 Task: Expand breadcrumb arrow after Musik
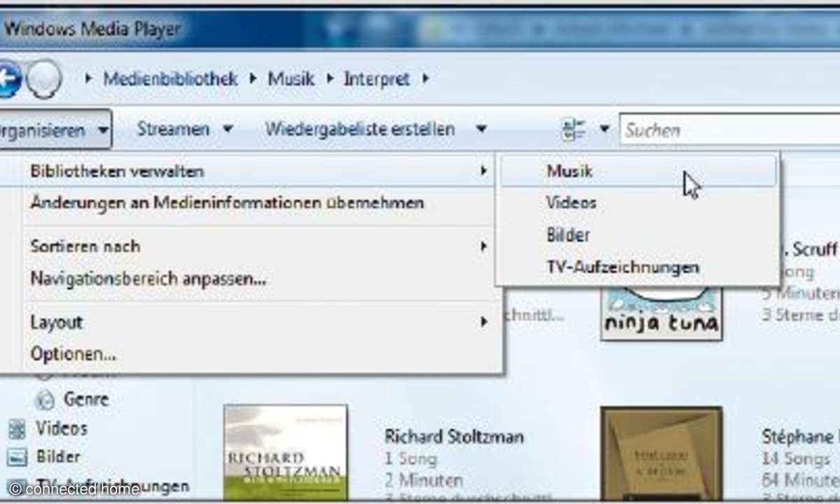(330, 78)
